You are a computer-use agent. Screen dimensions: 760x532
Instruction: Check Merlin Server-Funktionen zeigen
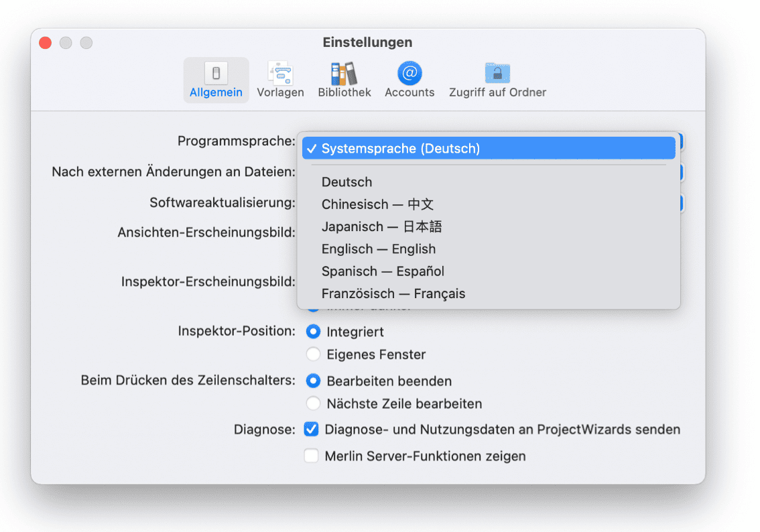[x=311, y=456]
